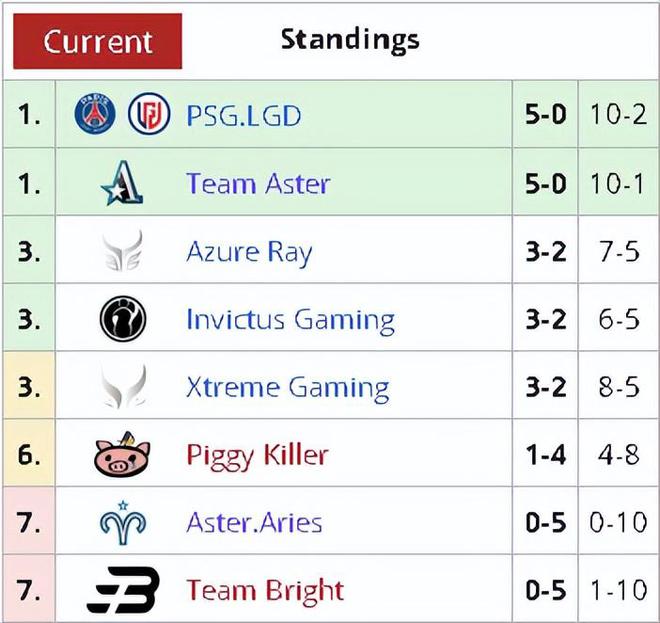Image resolution: width=660 pixels, height=623 pixels.
Task: Click the Azure Ray winged logo
Action: coord(123,250)
